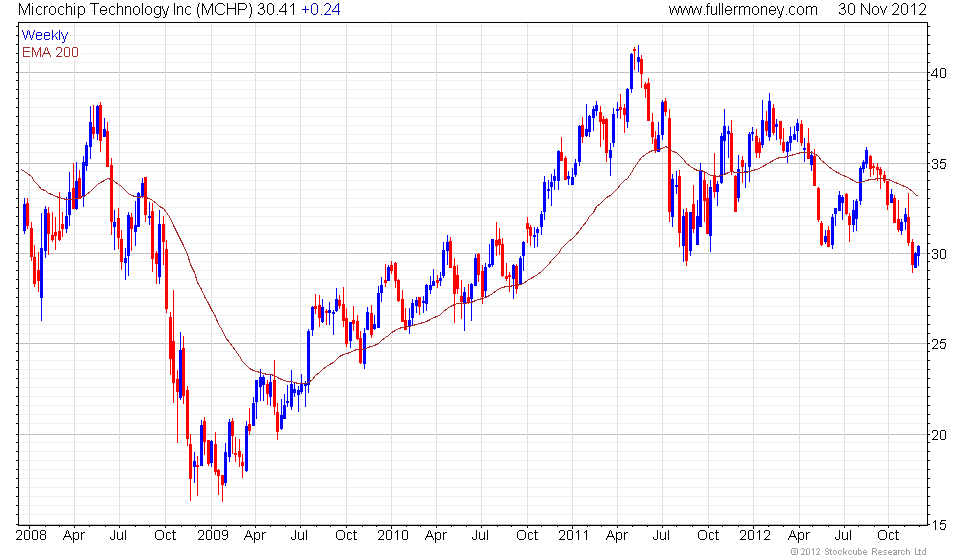980x560 pixels.
Task: Click the 20 price axis label
Action: pyautogui.click(x=939, y=435)
